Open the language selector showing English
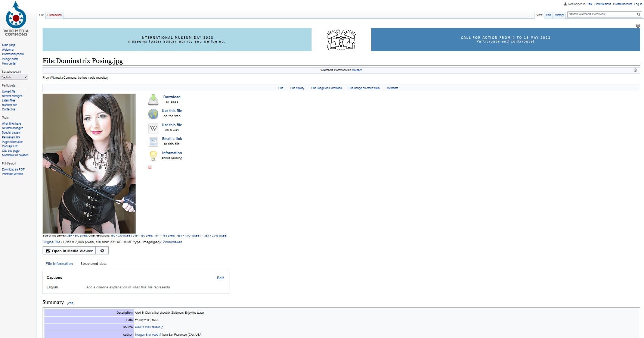Image resolution: width=644 pixels, height=338 pixels. pos(14,77)
